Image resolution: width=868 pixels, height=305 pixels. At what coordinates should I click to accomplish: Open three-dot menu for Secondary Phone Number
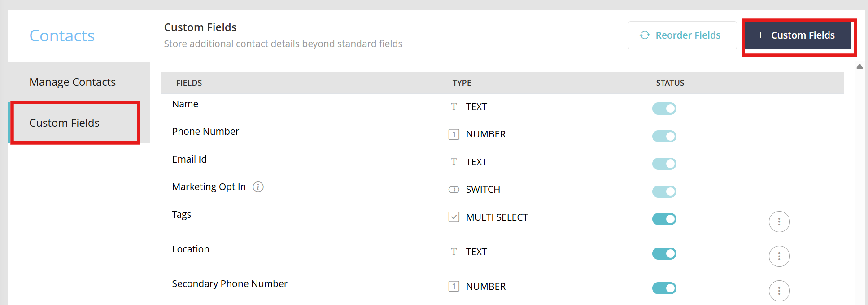[779, 291]
